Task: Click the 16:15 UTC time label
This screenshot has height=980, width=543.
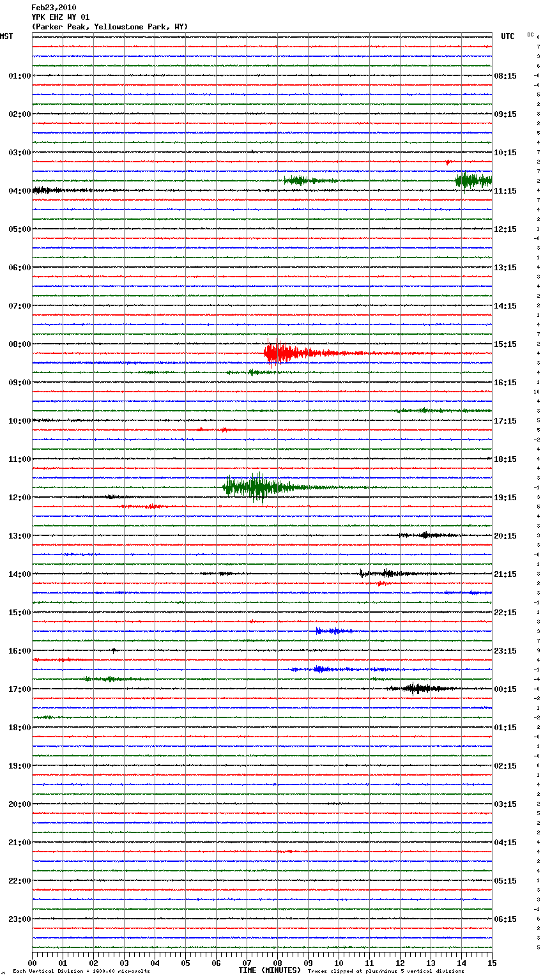Action: click(505, 383)
